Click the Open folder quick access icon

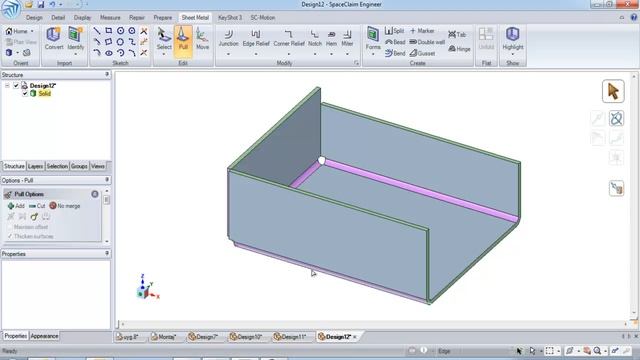[x=29, y=4]
